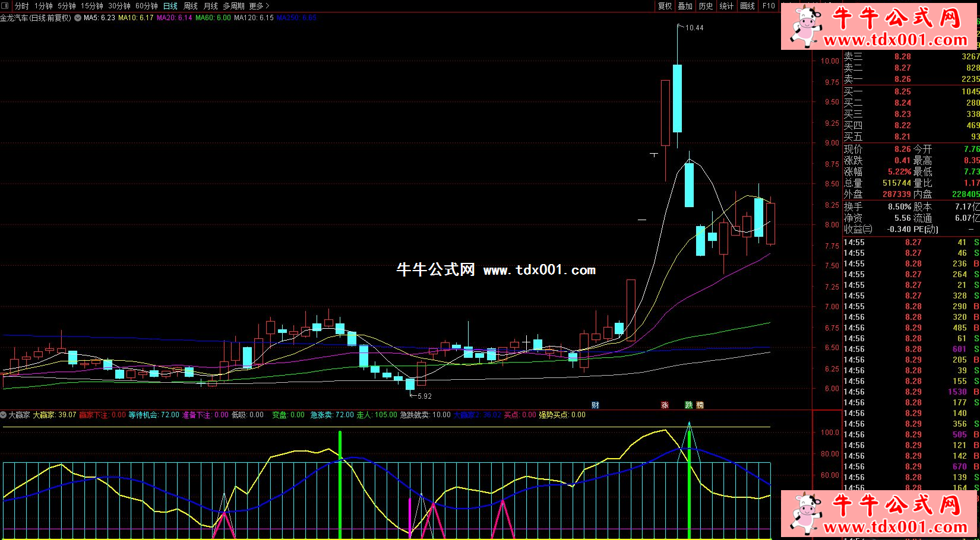The height and width of the screenshot is (540, 980).
Task: Click the 卖三 ask price 8.28
Action: coord(903,56)
